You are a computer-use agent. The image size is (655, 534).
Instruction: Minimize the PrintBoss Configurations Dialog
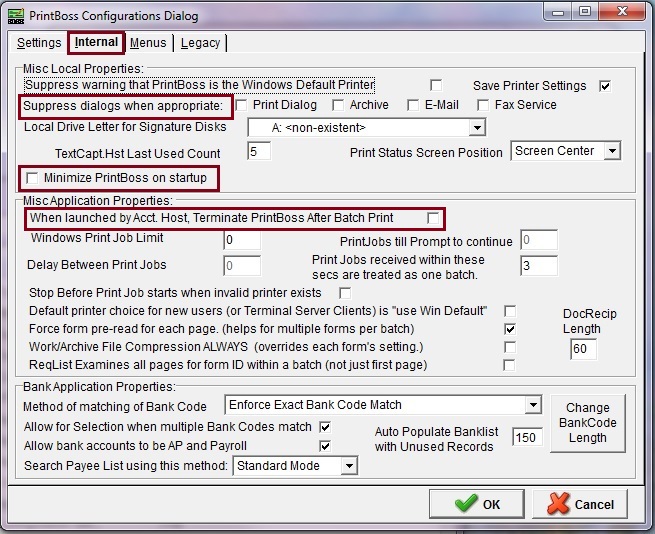pos(558,12)
